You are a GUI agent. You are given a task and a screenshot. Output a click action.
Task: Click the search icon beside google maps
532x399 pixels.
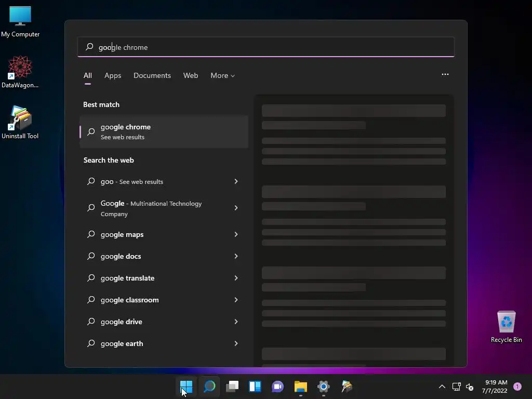point(91,234)
